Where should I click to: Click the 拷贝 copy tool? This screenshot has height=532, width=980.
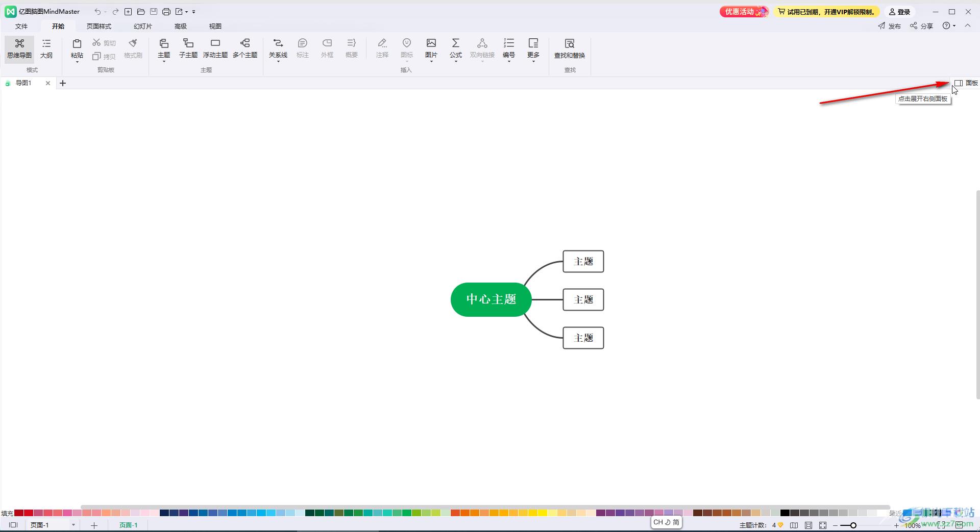point(104,56)
